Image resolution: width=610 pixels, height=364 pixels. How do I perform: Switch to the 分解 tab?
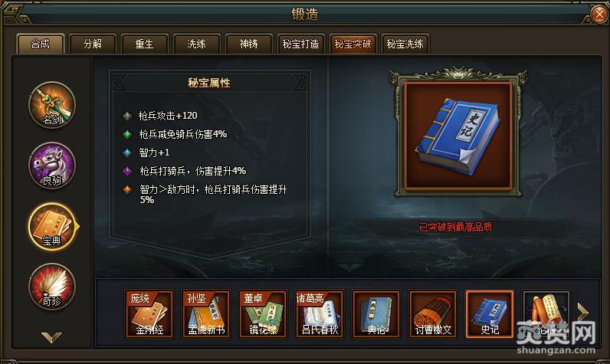[93, 44]
